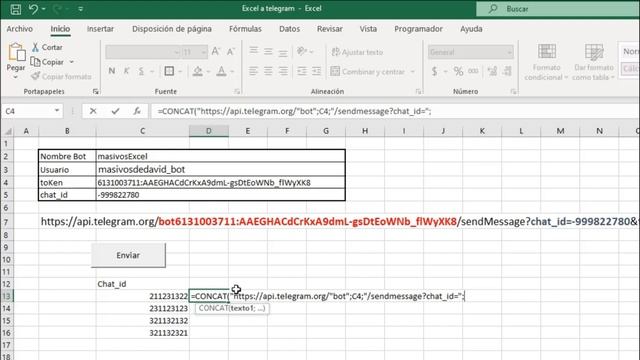Open the Name Box dropdown arrow
Viewport: 640px width, 360px height.
57,111
